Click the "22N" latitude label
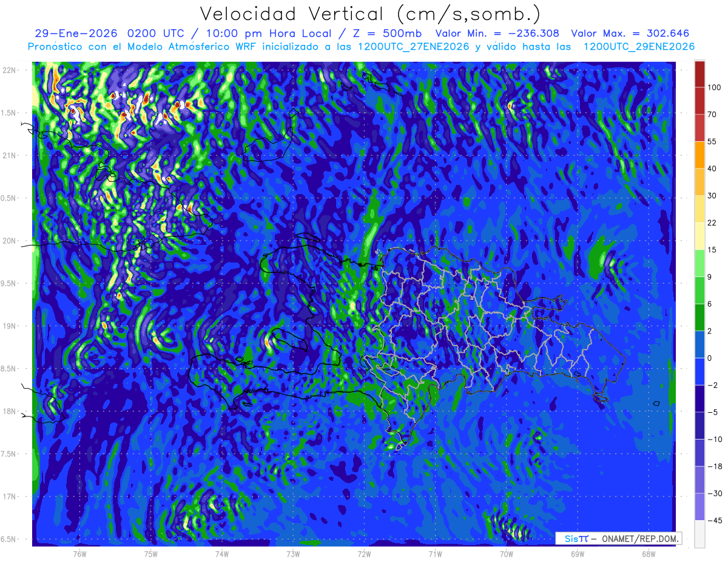This screenshot has height=562, width=728. click(x=10, y=70)
